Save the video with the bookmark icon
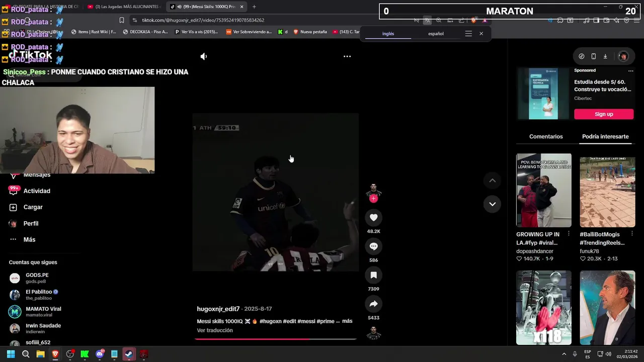Viewport: 644px width, 362px height. (x=373, y=275)
